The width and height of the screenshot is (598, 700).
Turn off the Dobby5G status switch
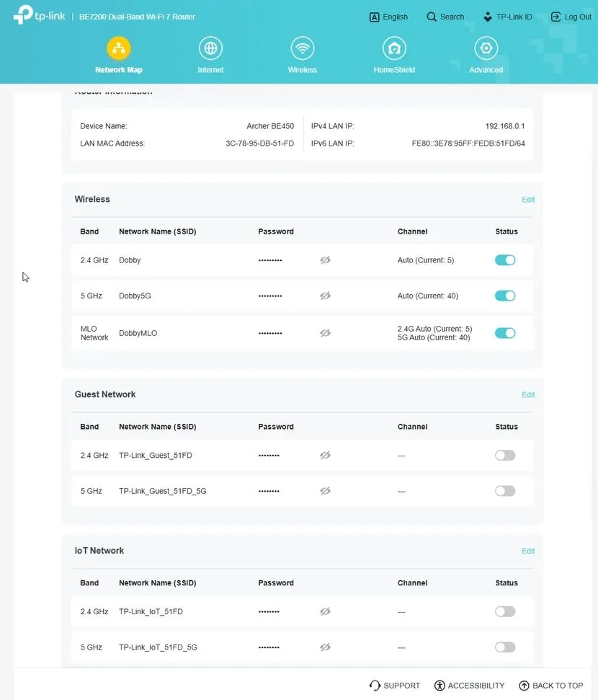pos(505,296)
